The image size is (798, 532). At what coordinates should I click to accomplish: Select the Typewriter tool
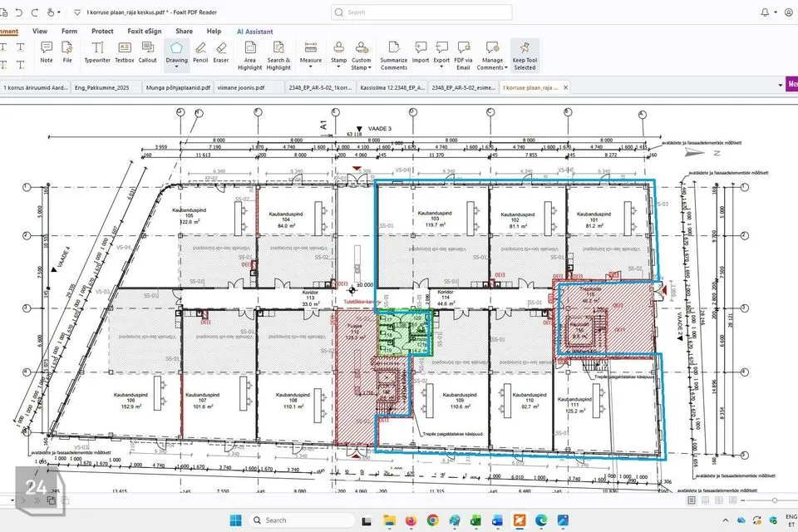[97, 52]
